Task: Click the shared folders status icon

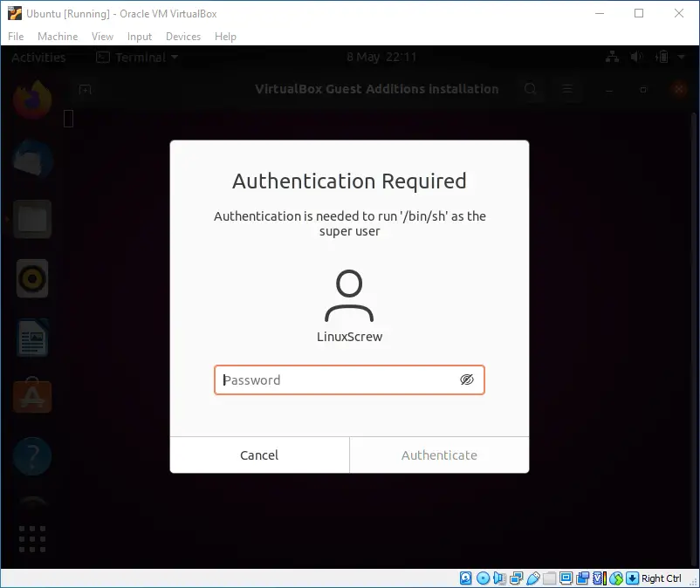Action: 549,578
